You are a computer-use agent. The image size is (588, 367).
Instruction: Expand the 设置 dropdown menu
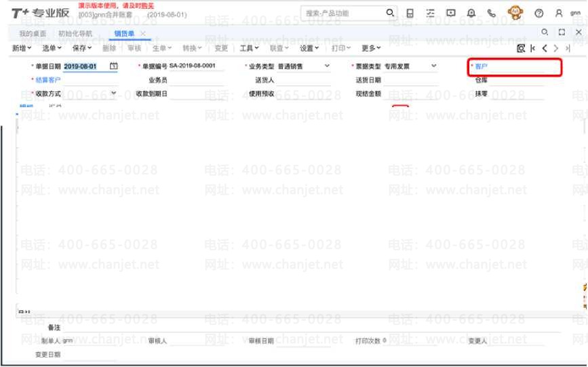tap(309, 48)
